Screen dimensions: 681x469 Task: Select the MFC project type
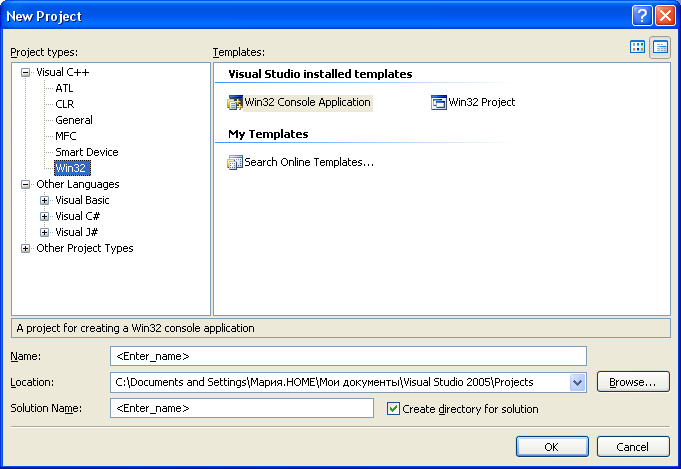[66, 136]
